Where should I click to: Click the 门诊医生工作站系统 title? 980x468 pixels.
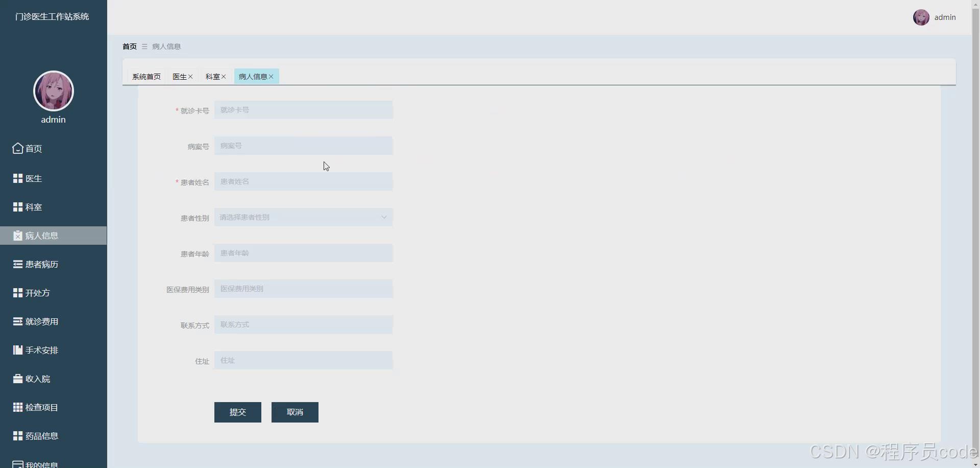(52, 17)
